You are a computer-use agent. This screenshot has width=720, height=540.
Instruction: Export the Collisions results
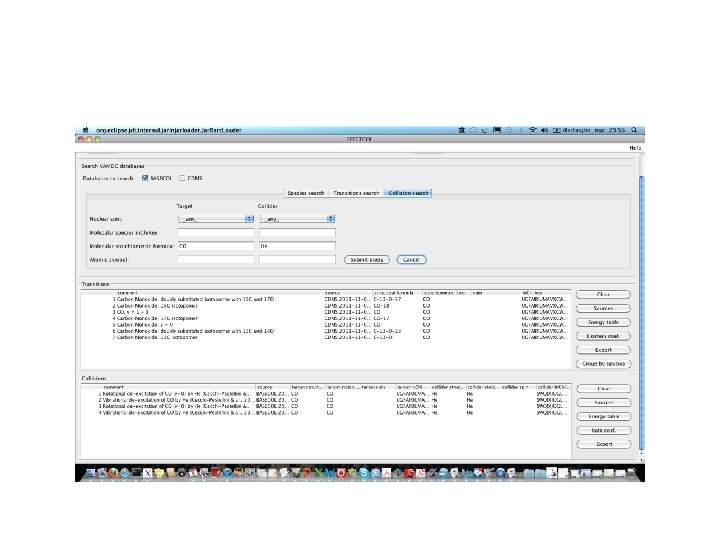pos(604,444)
